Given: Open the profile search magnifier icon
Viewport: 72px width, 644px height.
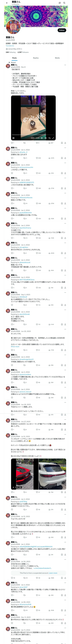Looking at the screenshot, I should click(x=64, y=3).
